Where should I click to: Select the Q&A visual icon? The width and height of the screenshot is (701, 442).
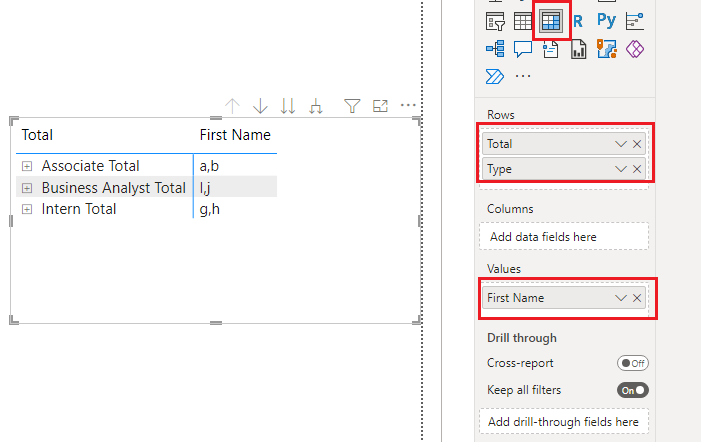[x=523, y=49]
